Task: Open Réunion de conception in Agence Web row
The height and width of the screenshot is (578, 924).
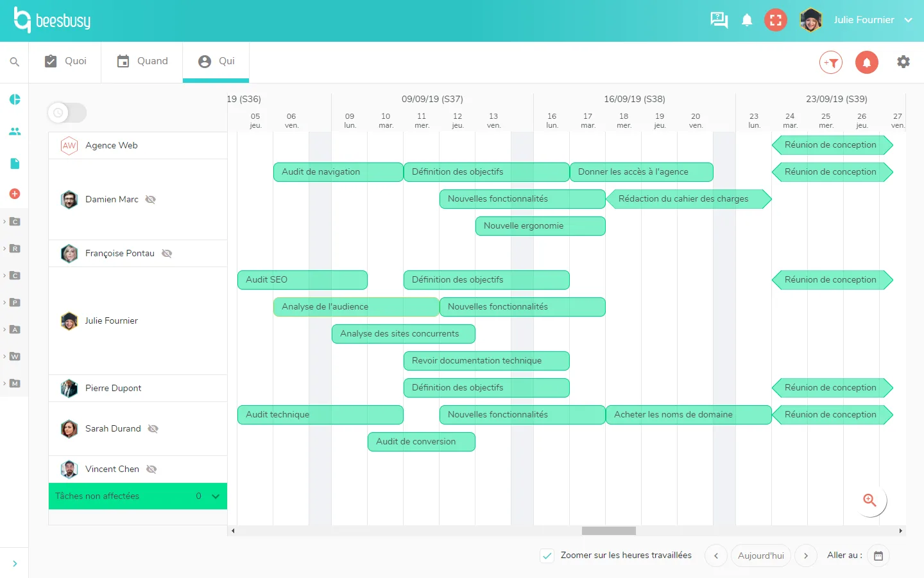Action: tap(833, 145)
